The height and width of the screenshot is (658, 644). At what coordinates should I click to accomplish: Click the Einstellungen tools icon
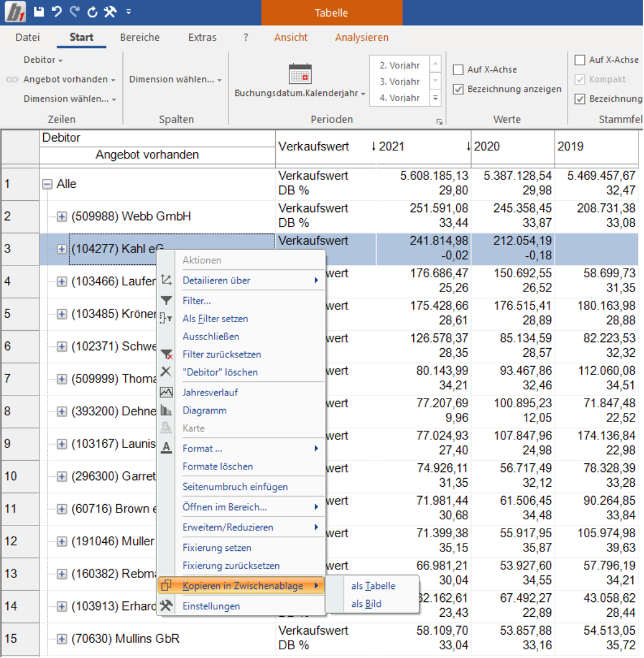click(x=166, y=606)
